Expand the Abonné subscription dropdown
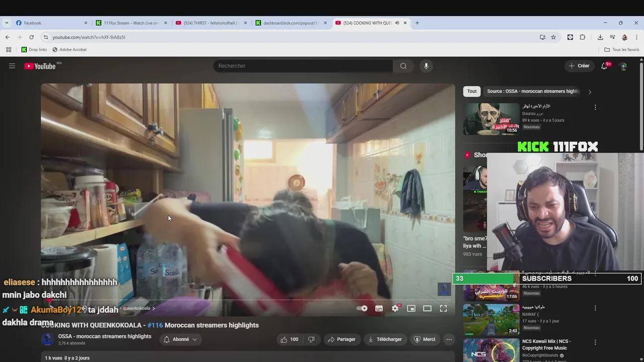644x362 pixels. [181, 339]
